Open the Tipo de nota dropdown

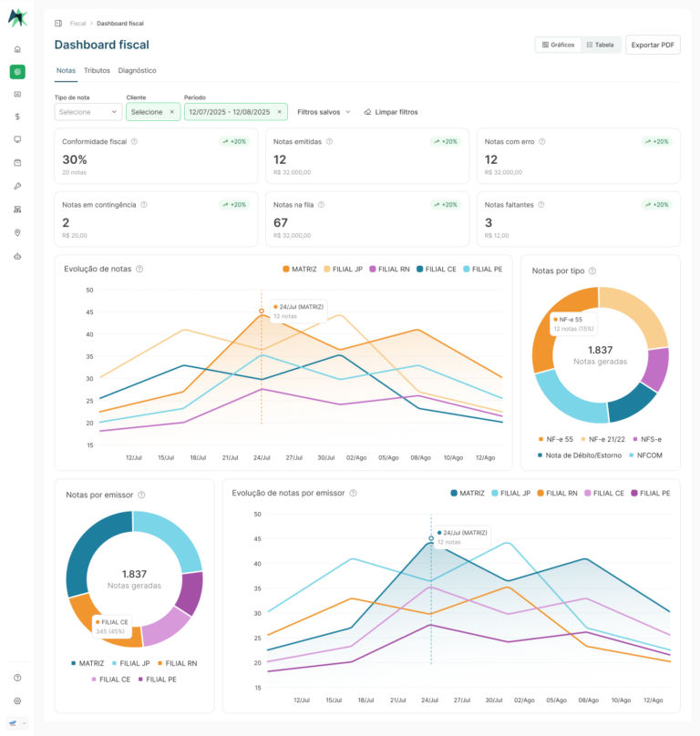(88, 112)
